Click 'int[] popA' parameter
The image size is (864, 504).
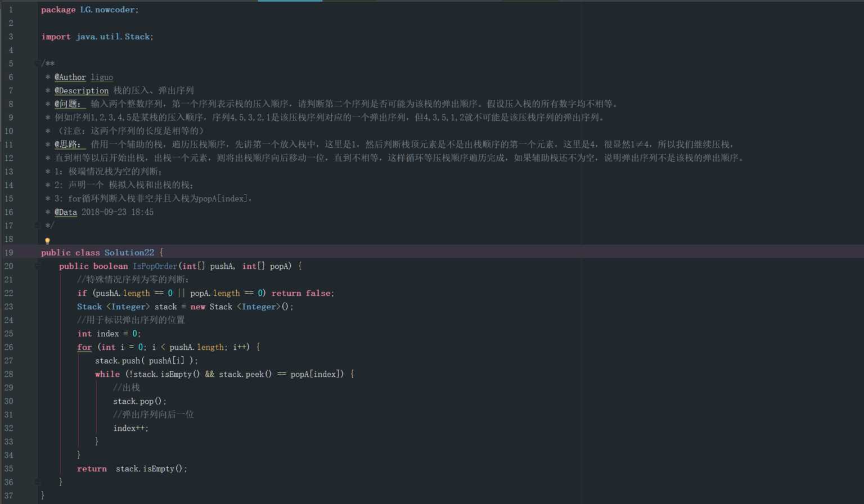(x=265, y=266)
